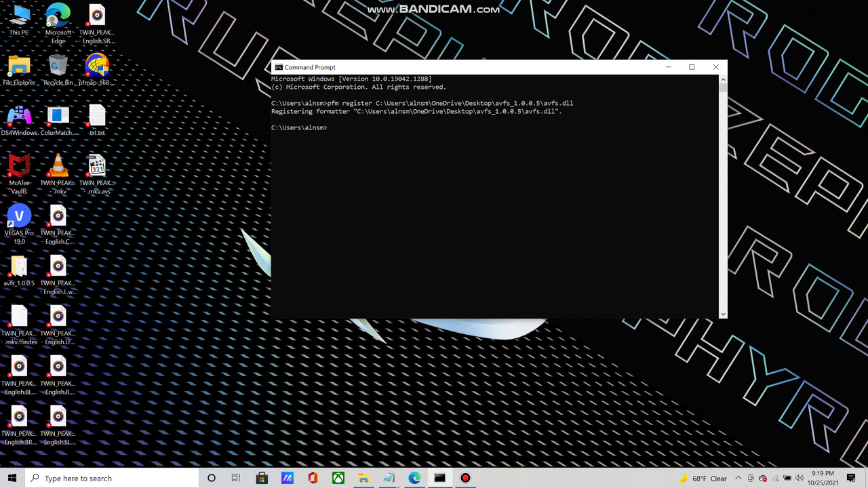Click Command Prompt scrollbar up arrow
The image size is (868, 488).
pos(723,79)
